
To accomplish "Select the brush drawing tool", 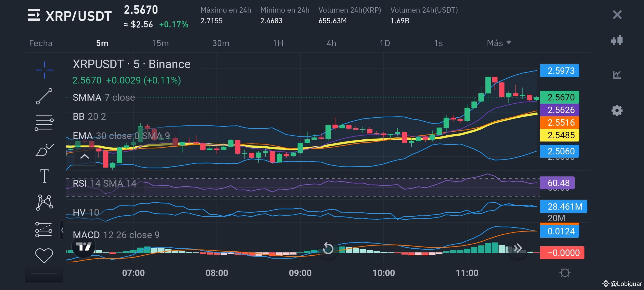I will [45, 150].
